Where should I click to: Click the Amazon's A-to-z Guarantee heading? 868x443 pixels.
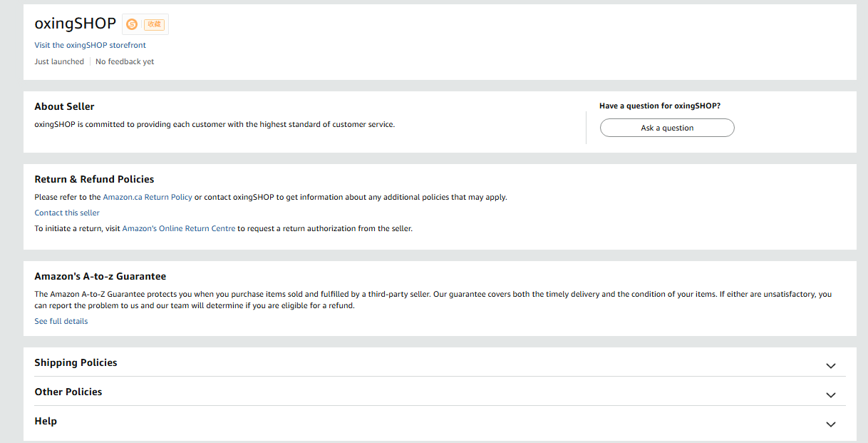pyautogui.click(x=100, y=276)
